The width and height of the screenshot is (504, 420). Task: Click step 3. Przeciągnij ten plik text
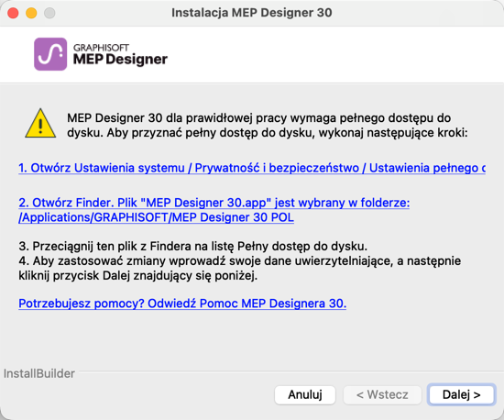tap(192, 246)
